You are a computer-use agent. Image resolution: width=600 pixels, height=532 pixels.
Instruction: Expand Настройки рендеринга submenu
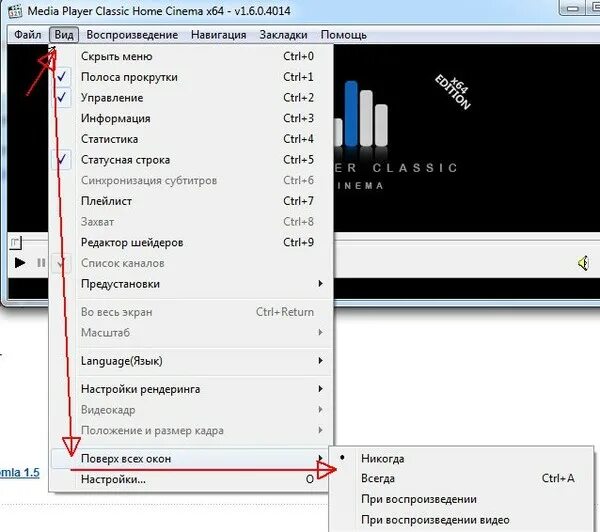point(191,389)
